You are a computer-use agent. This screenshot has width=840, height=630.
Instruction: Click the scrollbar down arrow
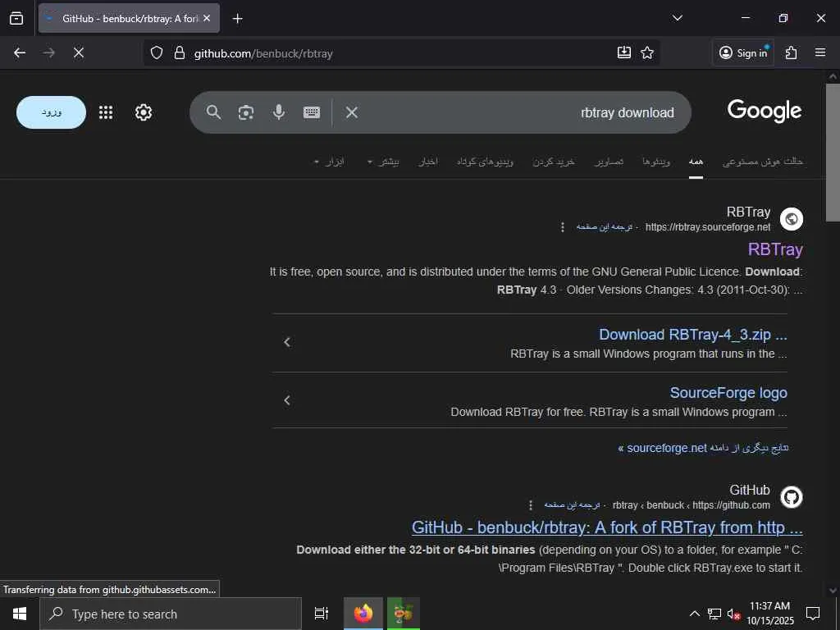pyautogui.click(x=833, y=590)
